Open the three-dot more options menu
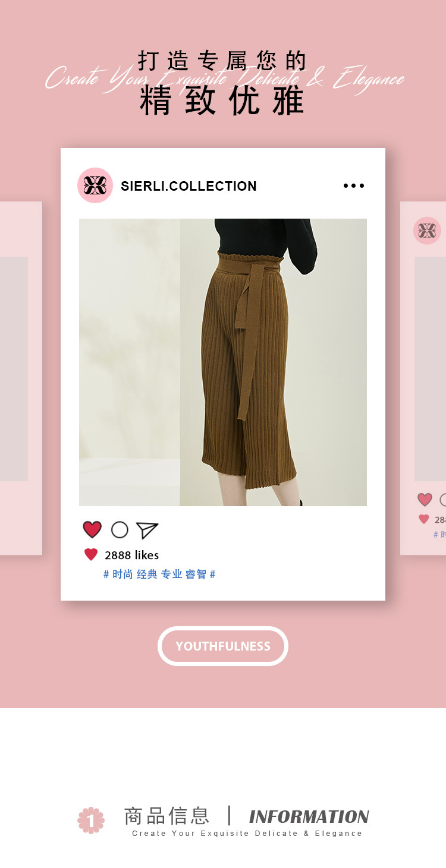The height and width of the screenshot is (868, 446). [x=354, y=186]
